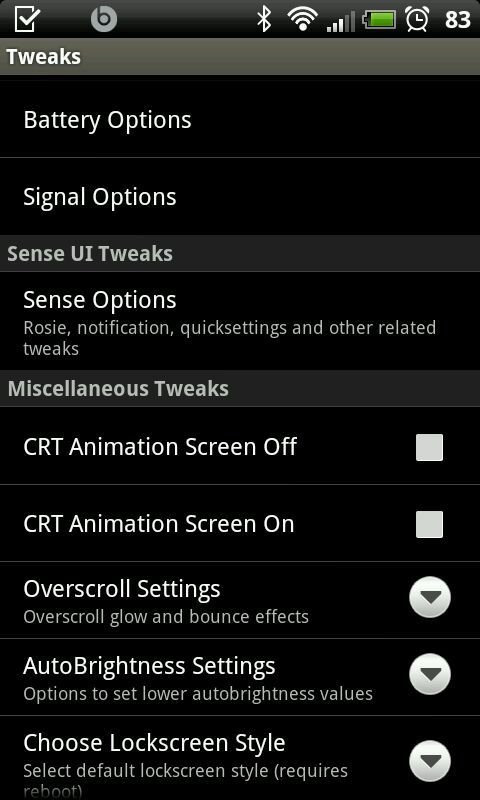Tap the alarm clock icon
Image resolution: width=480 pixels, height=800 pixels.
pyautogui.click(x=417, y=19)
